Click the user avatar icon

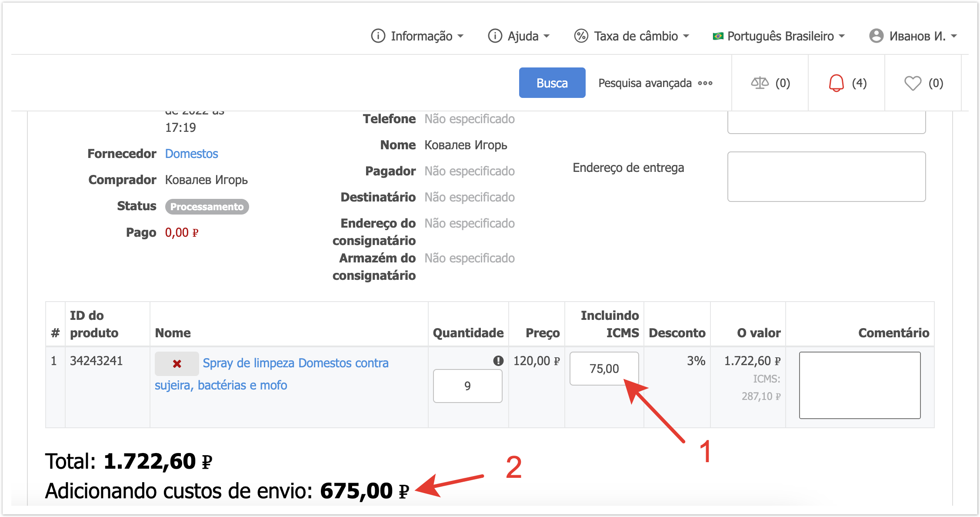pos(876,36)
